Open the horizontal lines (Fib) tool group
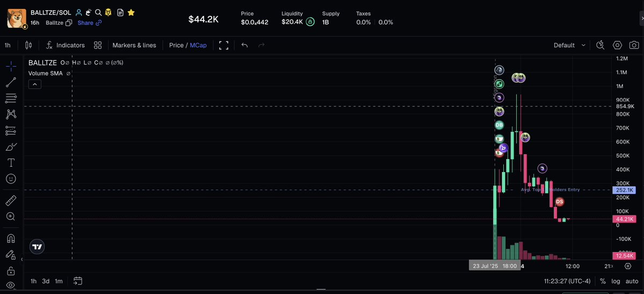 pyautogui.click(x=11, y=98)
